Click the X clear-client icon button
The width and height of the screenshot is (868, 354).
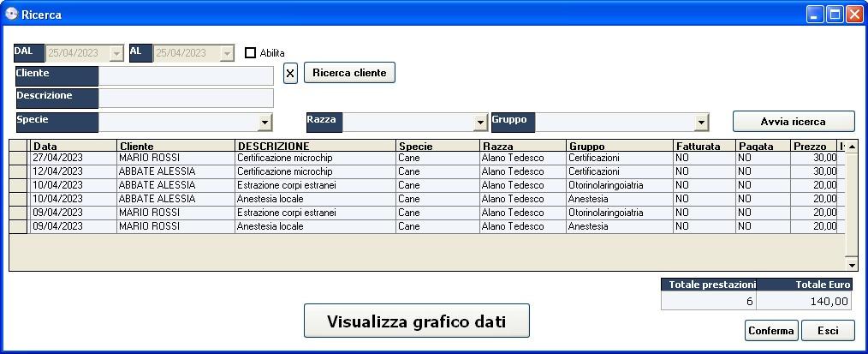click(290, 74)
